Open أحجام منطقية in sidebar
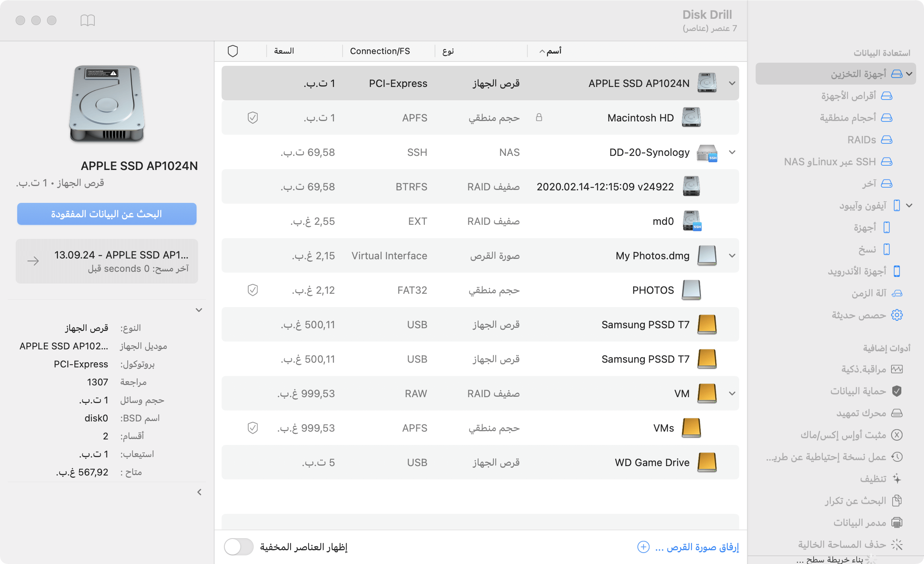 [856, 117]
